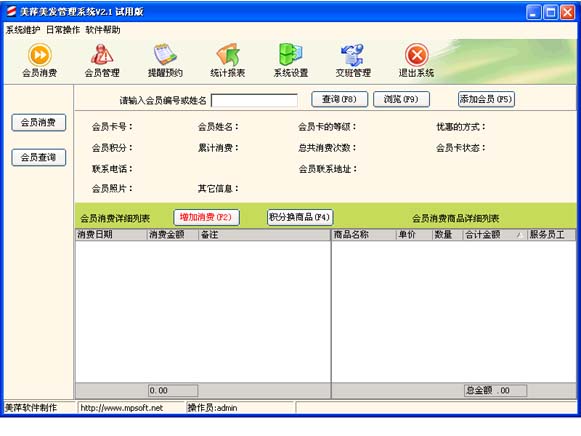Open the 系统设置 toolbar icon
The height and width of the screenshot is (436, 581).
(x=291, y=60)
